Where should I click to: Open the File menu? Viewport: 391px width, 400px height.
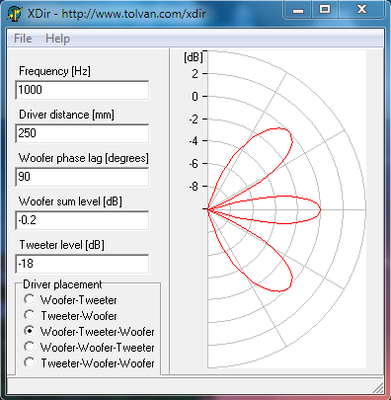click(23, 38)
